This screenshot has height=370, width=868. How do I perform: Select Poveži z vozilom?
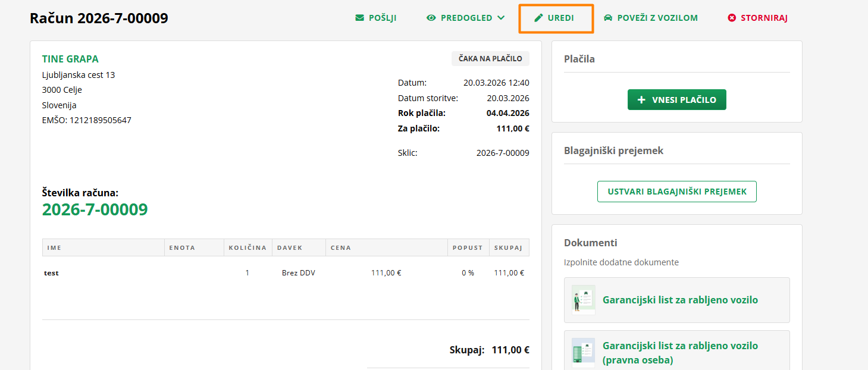[x=657, y=18]
